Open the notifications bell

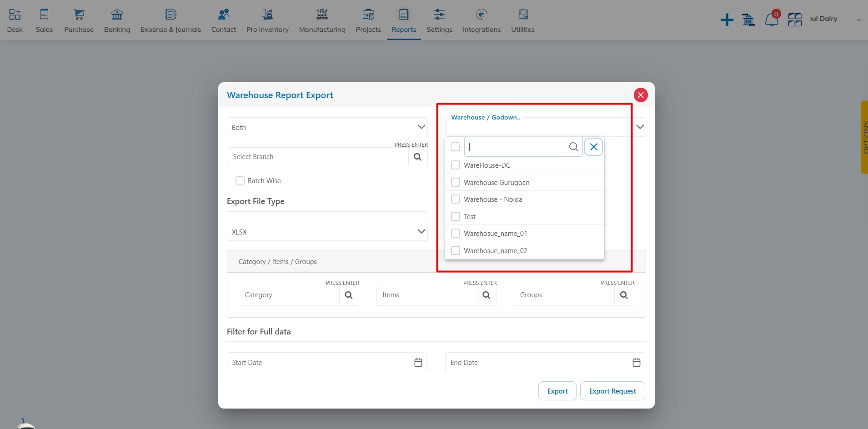772,20
